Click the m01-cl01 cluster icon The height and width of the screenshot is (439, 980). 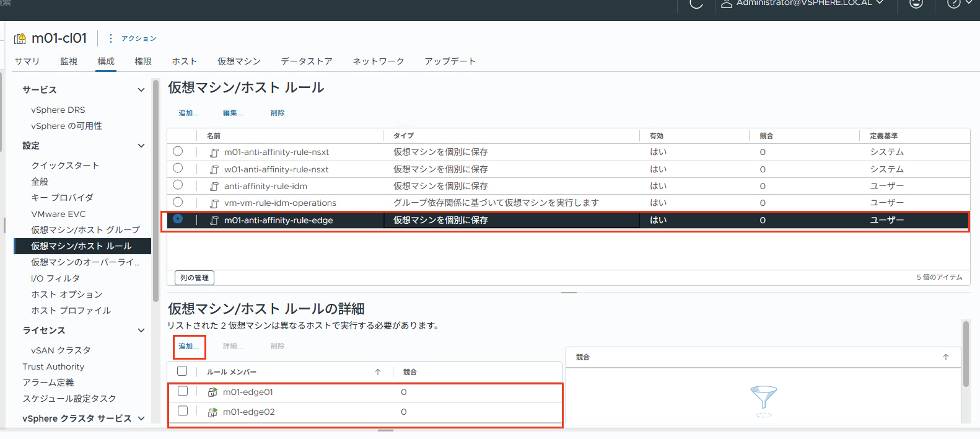pyautogui.click(x=20, y=38)
